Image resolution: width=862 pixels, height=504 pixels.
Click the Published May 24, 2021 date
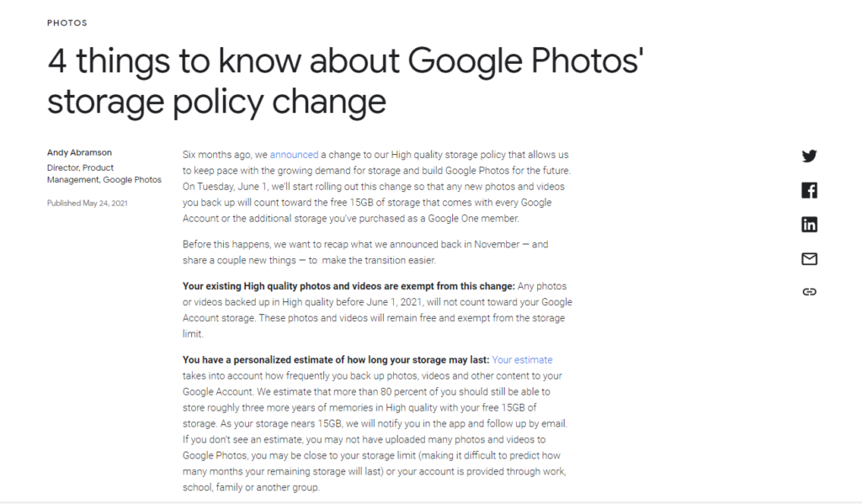pyautogui.click(x=87, y=204)
